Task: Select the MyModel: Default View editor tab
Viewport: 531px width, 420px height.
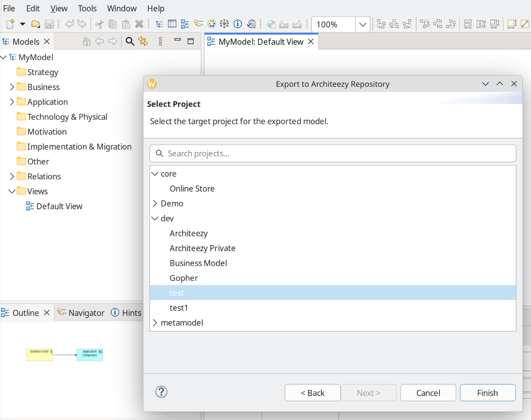Action: [261, 41]
